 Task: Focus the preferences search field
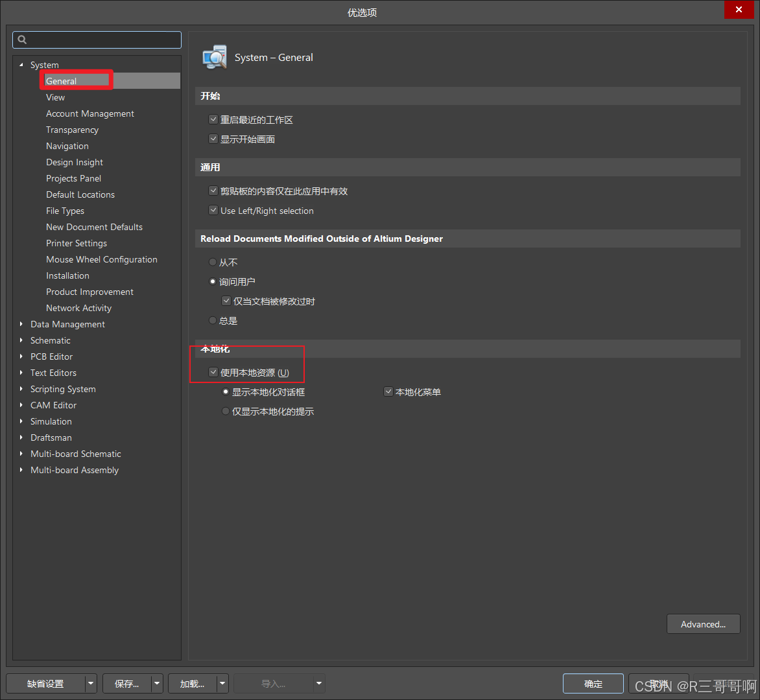click(97, 40)
